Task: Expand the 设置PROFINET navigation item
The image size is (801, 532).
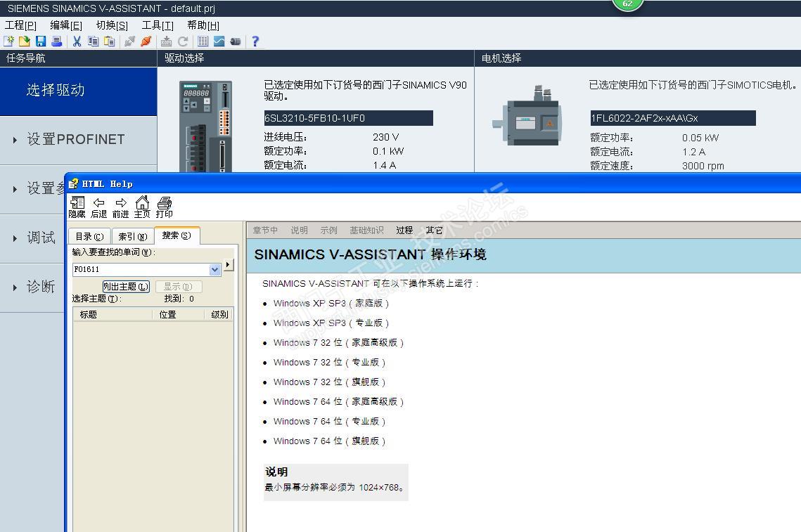Action: (79, 139)
